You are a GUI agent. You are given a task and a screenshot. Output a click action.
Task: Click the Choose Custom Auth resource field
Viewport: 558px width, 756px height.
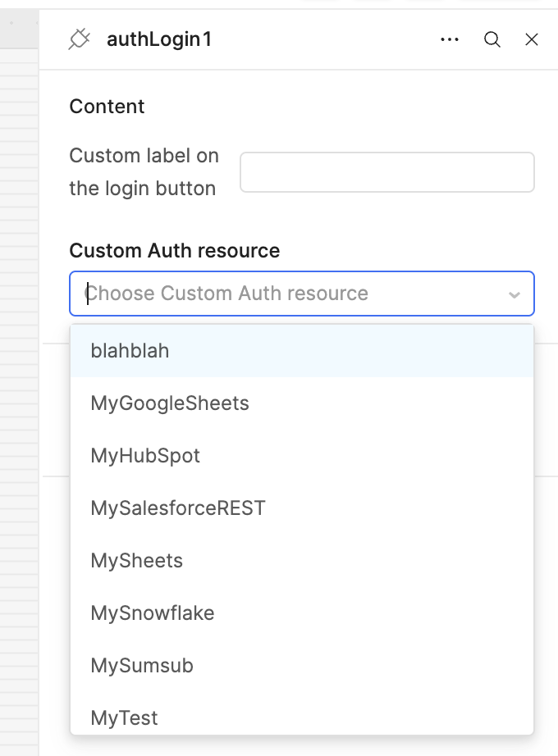pyautogui.click(x=287, y=294)
